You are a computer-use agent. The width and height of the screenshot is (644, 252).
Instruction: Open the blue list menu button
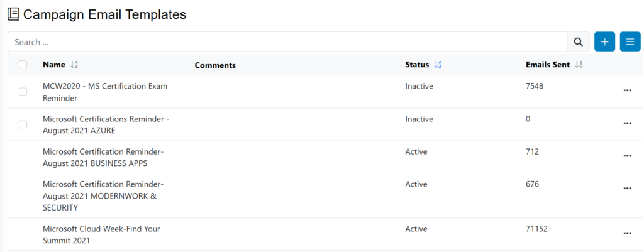(630, 42)
